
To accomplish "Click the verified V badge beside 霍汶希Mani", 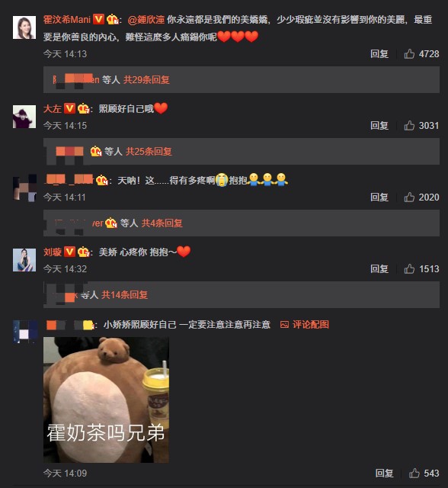I will point(98,20).
